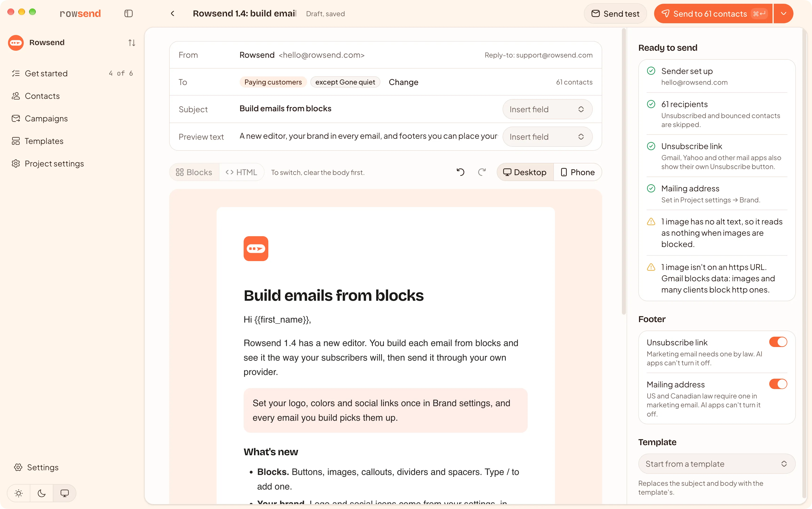Open Templates in sidebar

pos(73,141)
